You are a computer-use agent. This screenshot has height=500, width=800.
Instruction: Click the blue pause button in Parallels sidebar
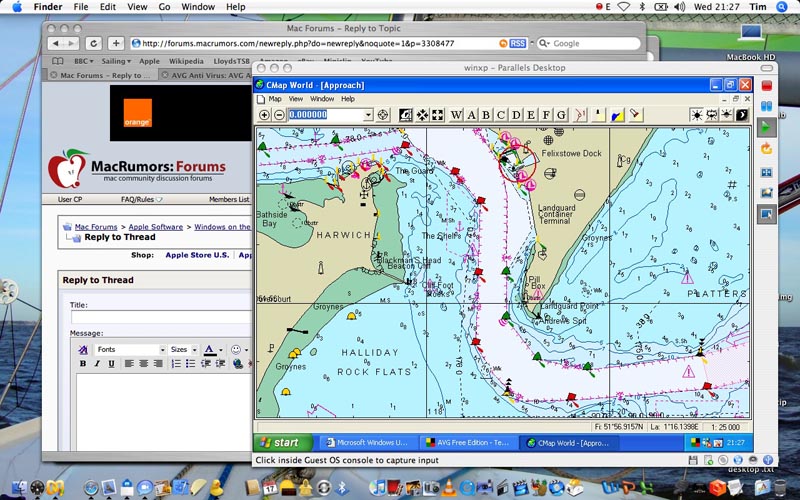(x=766, y=106)
